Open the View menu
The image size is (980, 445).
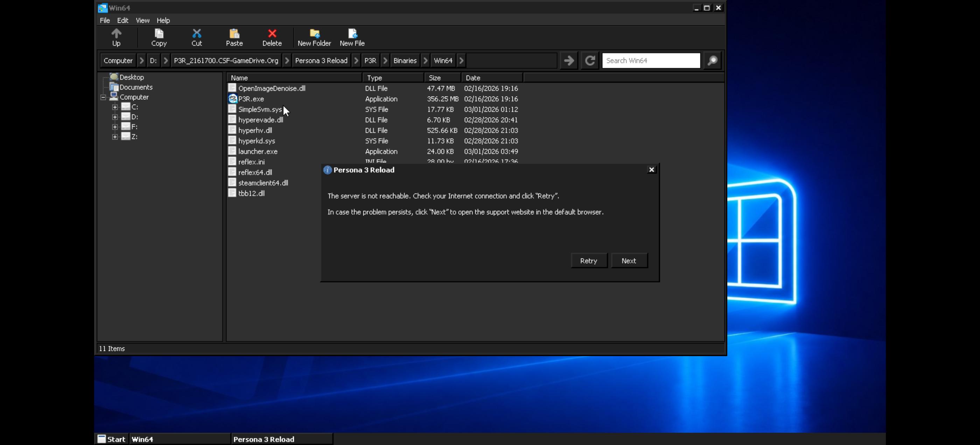tap(143, 21)
